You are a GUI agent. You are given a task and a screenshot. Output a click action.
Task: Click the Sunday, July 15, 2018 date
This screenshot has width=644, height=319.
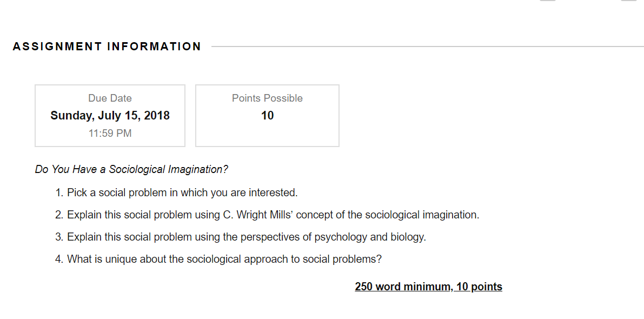(x=110, y=115)
